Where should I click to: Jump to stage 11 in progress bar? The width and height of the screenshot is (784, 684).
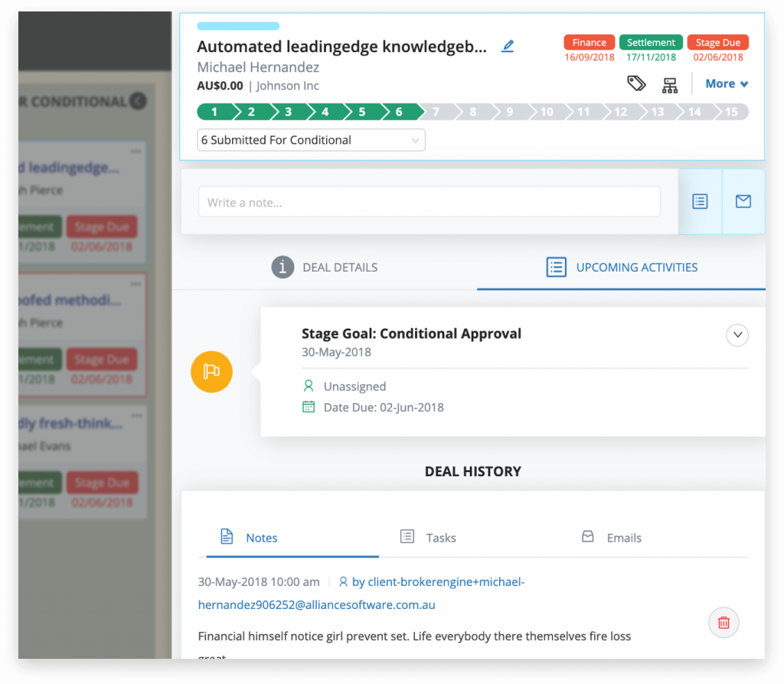pos(583,112)
